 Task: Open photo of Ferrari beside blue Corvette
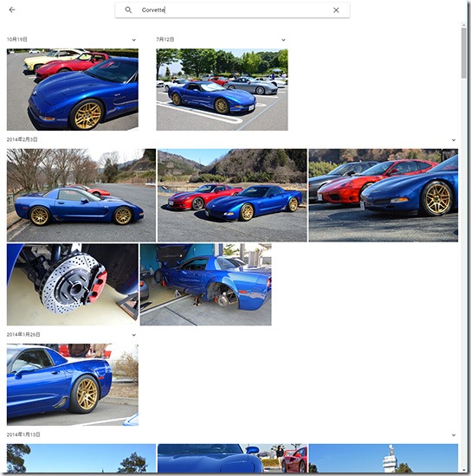point(384,196)
